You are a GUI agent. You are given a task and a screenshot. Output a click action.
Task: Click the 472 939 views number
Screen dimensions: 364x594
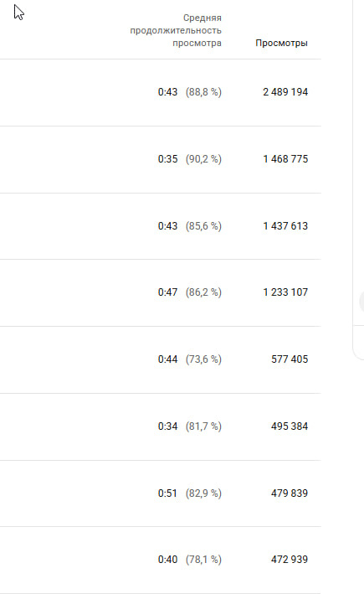[290, 560]
